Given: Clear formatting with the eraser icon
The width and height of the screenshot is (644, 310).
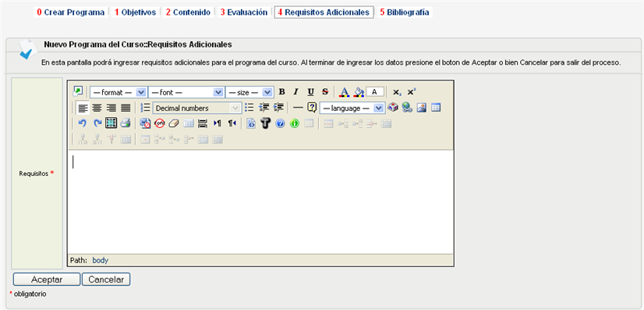Looking at the screenshot, I should click(x=174, y=123).
